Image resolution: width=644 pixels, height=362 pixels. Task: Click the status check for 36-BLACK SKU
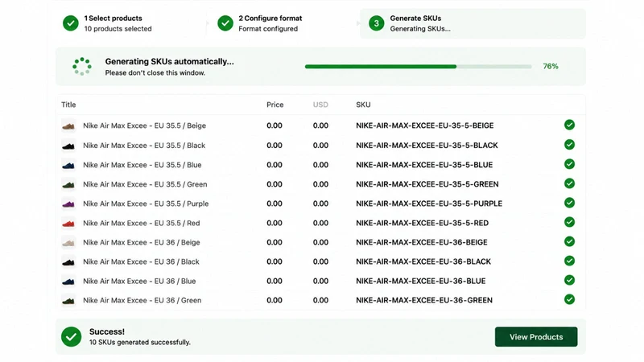[x=569, y=261]
